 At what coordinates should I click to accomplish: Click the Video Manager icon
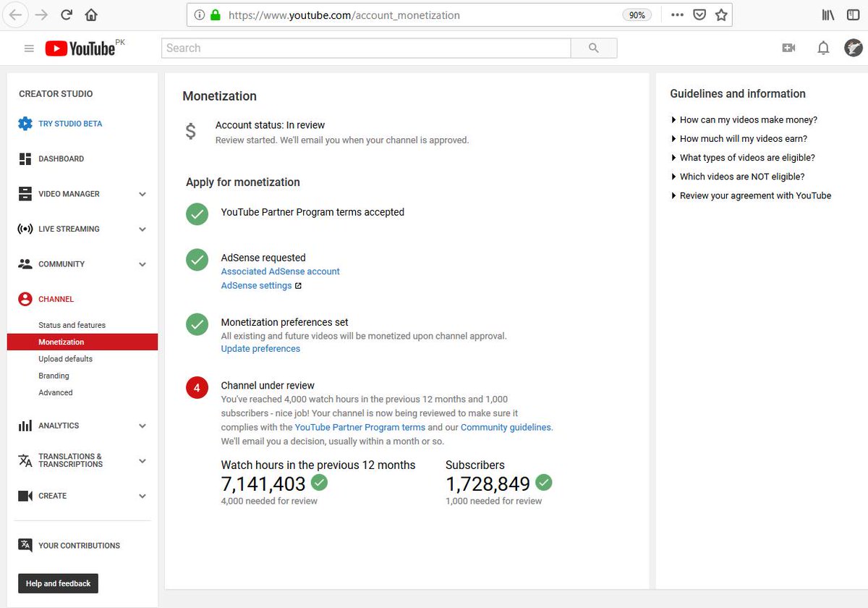tap(25, 194)
